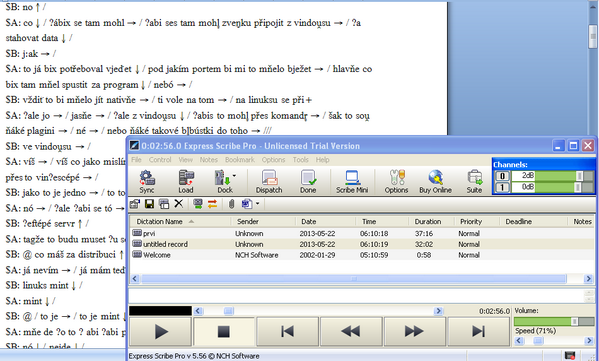Adjust the 2dB channel 0 slider
The width and height of the screenshot is (599, 361).
pos(579,176)
